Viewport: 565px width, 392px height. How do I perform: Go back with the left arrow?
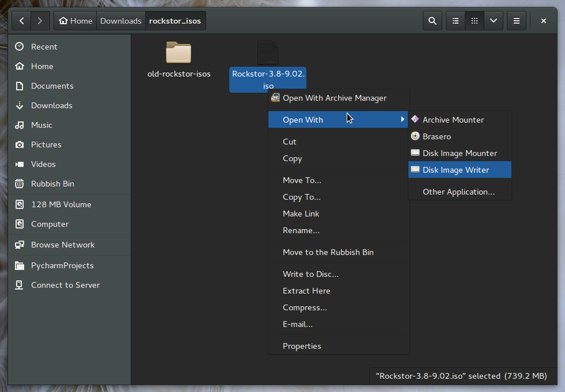click(x=22, y=21)
